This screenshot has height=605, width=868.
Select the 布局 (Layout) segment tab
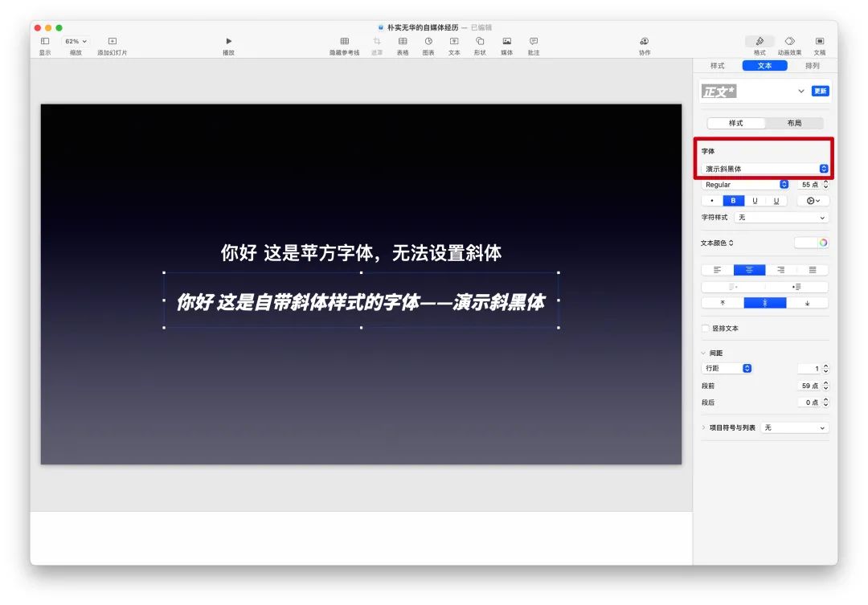click(x=794, y=123)
